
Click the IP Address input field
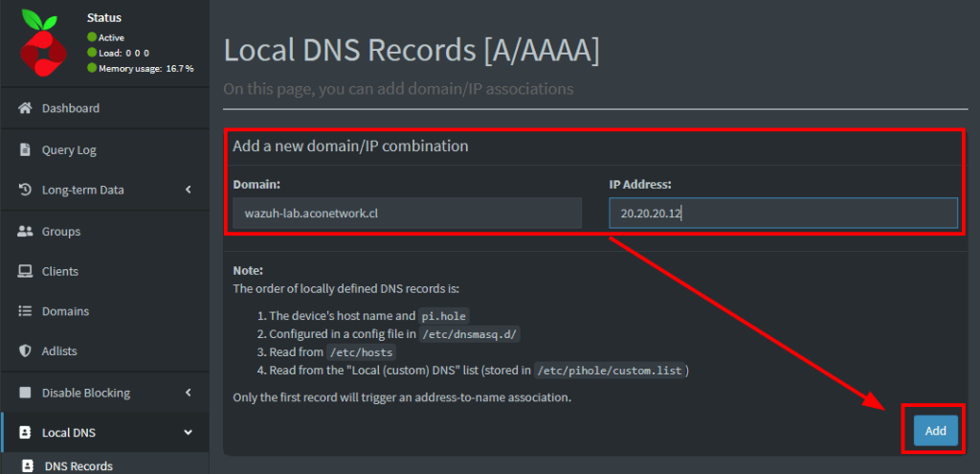783,213
